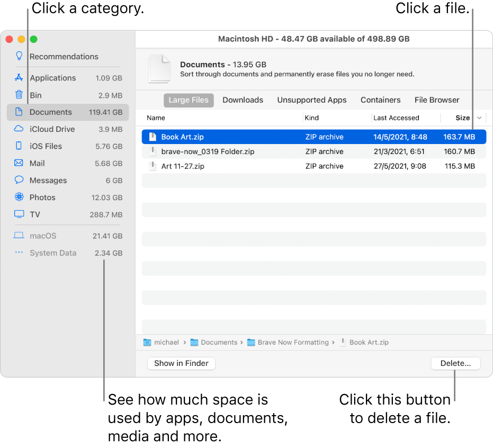Viewport: 493px width, 448px height.
Task: Open the Documents breadcrumb in the path bar
Action: pos(219,342)
